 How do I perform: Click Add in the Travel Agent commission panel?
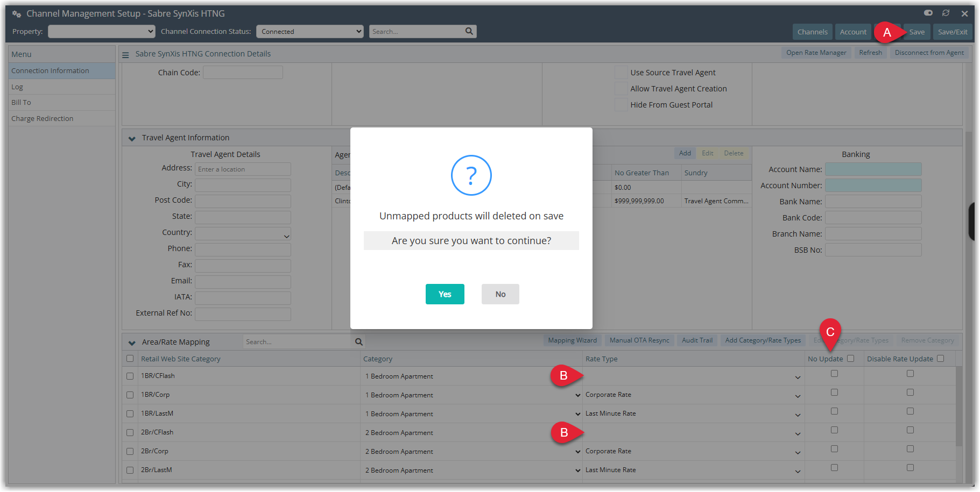[x=685, y=153]
